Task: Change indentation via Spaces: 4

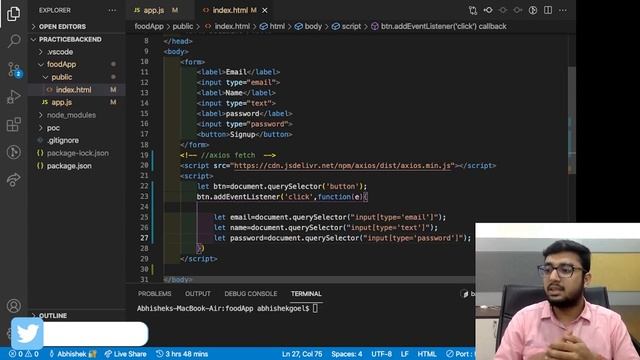Action: tap(347, 354)
